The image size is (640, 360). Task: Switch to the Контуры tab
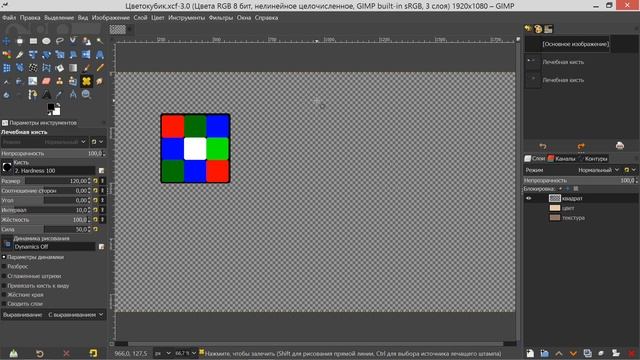(x=593, y=159)
